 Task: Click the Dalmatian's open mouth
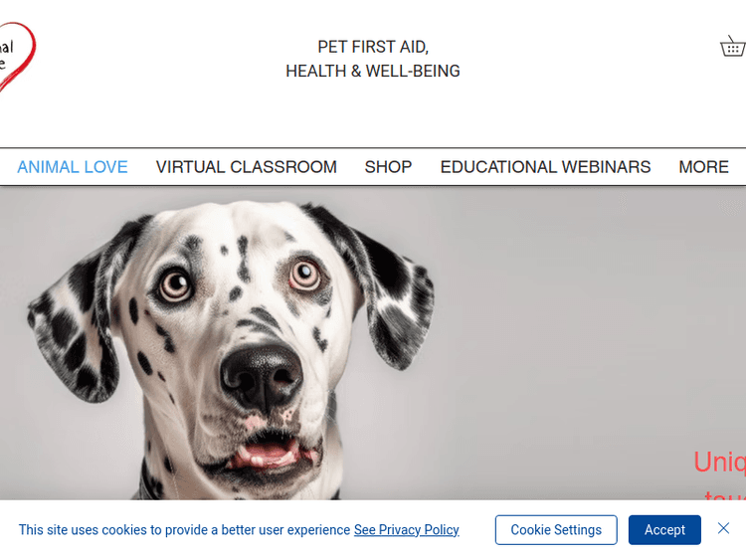click(x=269, y=451)
